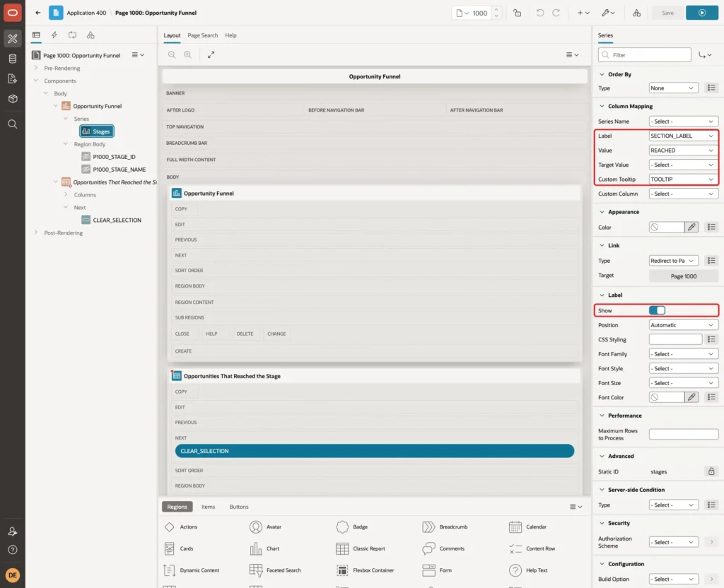Redo the last change

pyautogui.click(x=556, y=13)
